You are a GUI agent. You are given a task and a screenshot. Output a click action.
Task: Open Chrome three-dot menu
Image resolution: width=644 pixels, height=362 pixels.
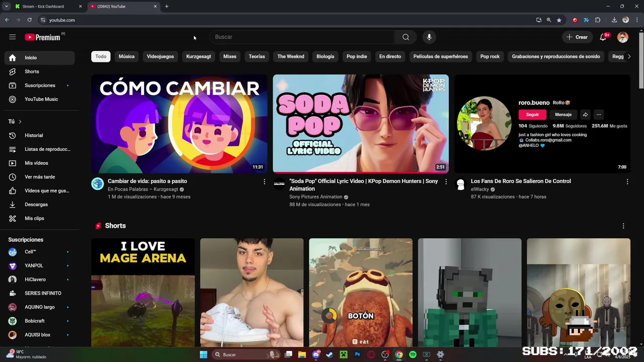point(637,20)
